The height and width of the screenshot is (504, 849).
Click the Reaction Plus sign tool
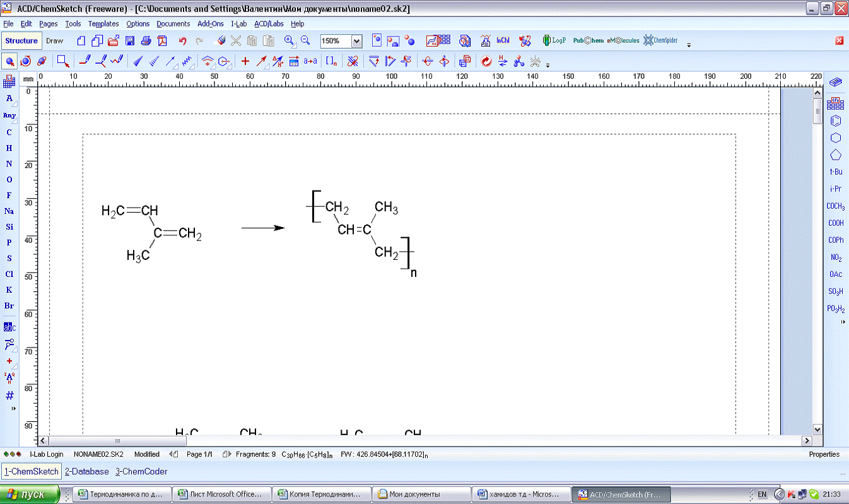pos(245,61)
